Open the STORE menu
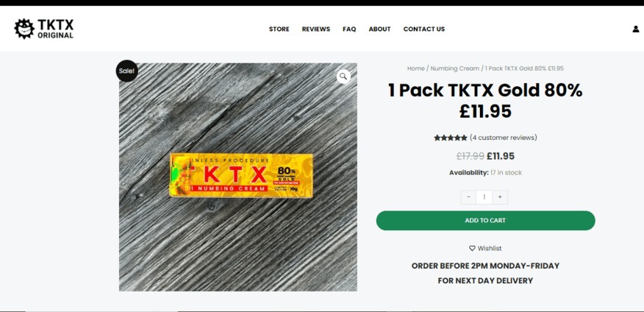 [279, 29]
